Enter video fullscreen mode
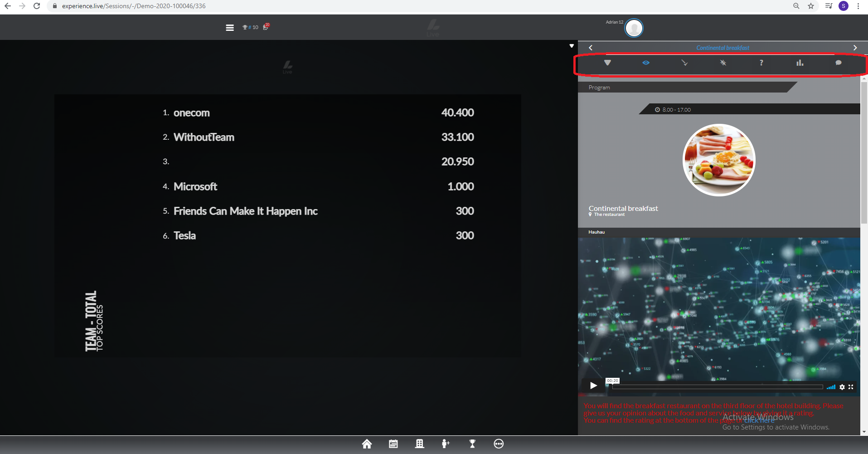The image size is (868, 454). coord(851,387)
